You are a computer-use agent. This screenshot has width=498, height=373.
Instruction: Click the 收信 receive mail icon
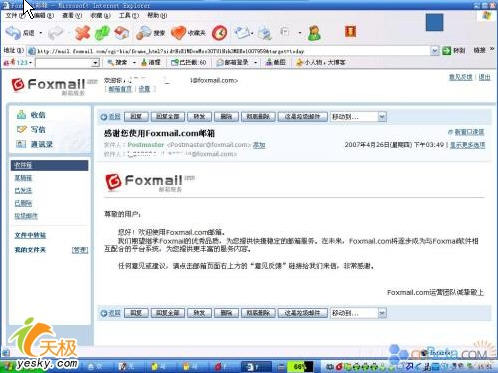pos(21,115)
